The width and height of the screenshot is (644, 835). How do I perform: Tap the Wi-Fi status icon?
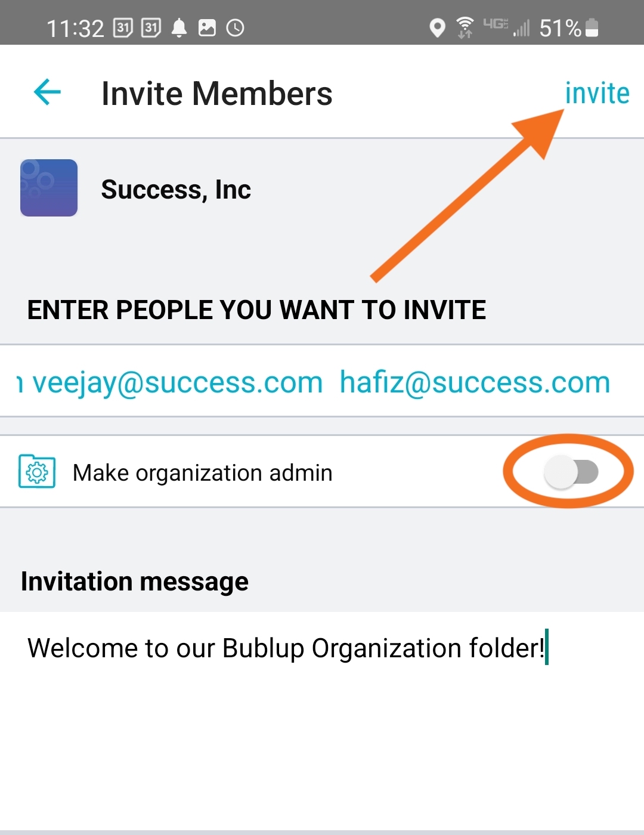point(465,27)
